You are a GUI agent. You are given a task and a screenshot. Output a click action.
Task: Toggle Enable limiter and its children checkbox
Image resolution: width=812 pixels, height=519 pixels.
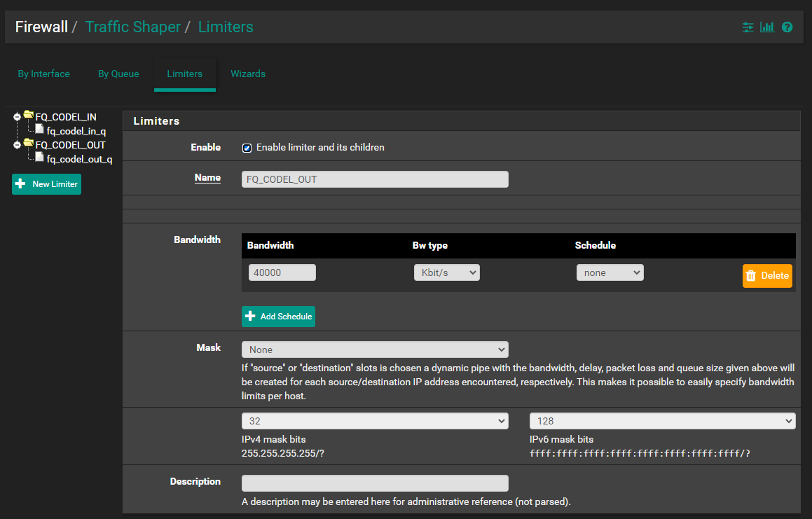pyautogui.click(x=247, y=148)
